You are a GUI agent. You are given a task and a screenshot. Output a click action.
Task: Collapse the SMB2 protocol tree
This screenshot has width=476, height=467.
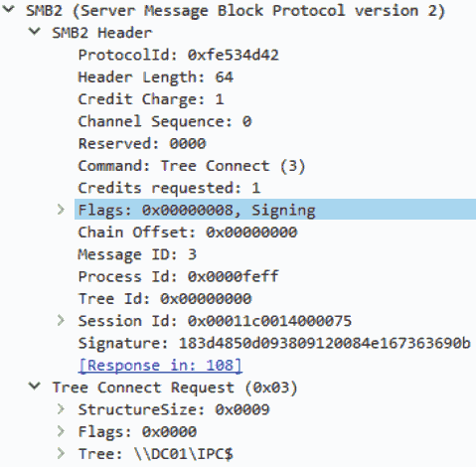click(8, 9)
